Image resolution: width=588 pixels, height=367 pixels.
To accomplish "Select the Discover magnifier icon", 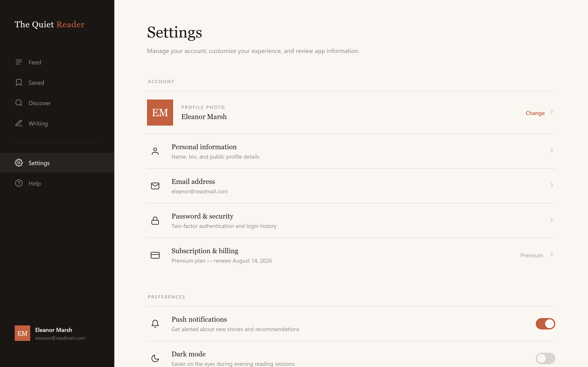I will [x=19, y=103].
